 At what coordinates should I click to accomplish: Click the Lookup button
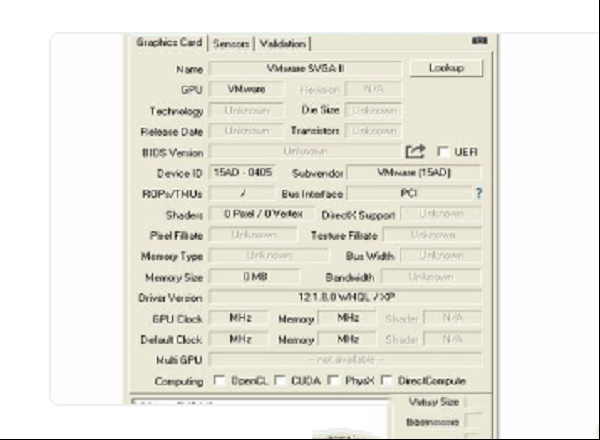pyautogui.click(x=446, y=68)
